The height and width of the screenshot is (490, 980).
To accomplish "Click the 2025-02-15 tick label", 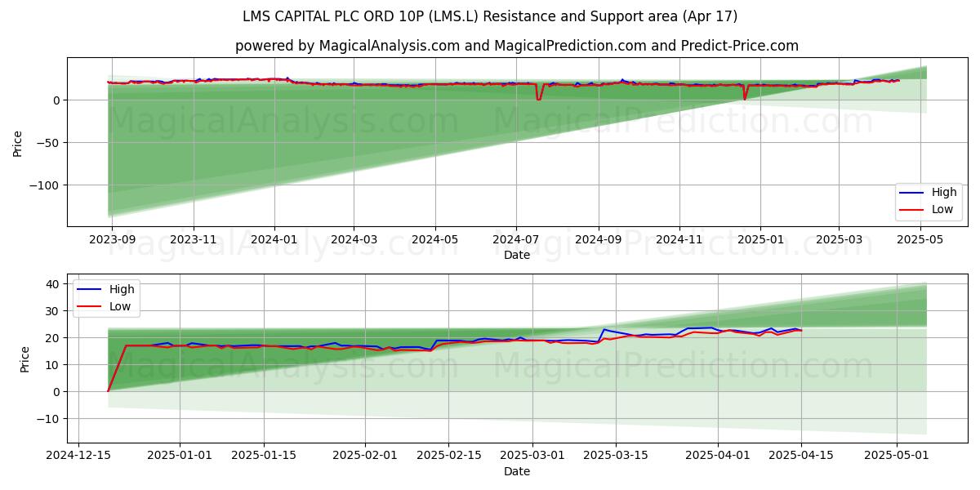I will pos(448,456).
